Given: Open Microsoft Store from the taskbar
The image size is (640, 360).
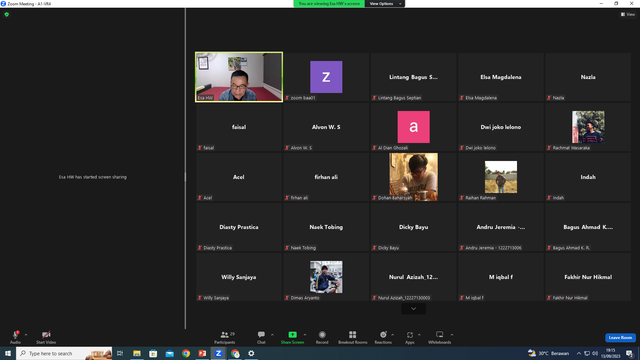Looking at the screenshot, I should [x=153, y=353].
